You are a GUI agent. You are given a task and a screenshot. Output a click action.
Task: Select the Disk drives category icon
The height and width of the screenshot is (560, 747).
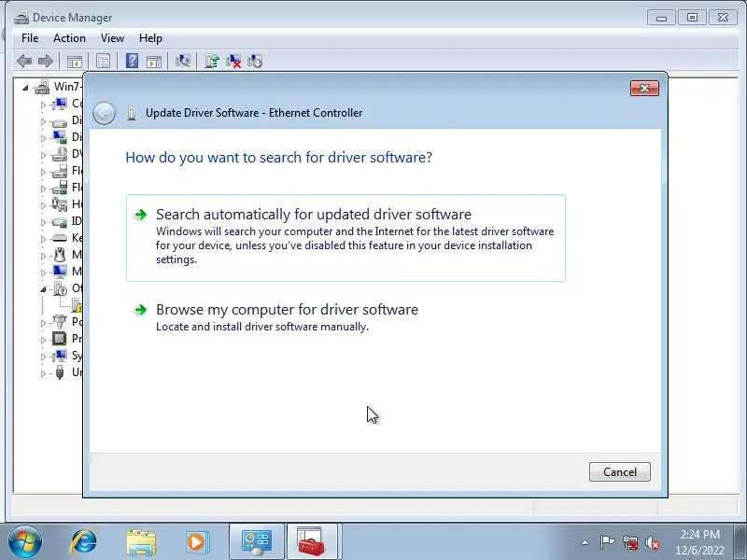point(60,121)
